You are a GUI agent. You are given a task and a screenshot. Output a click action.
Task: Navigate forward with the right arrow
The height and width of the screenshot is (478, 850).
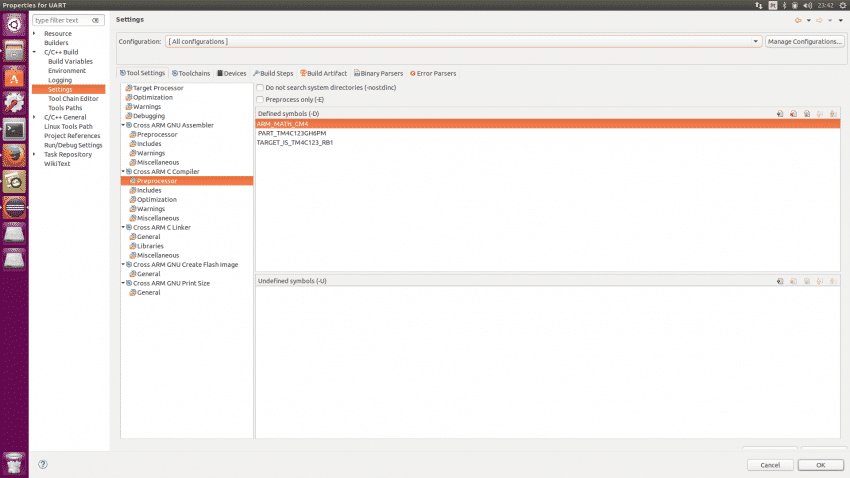coord(819,20)
